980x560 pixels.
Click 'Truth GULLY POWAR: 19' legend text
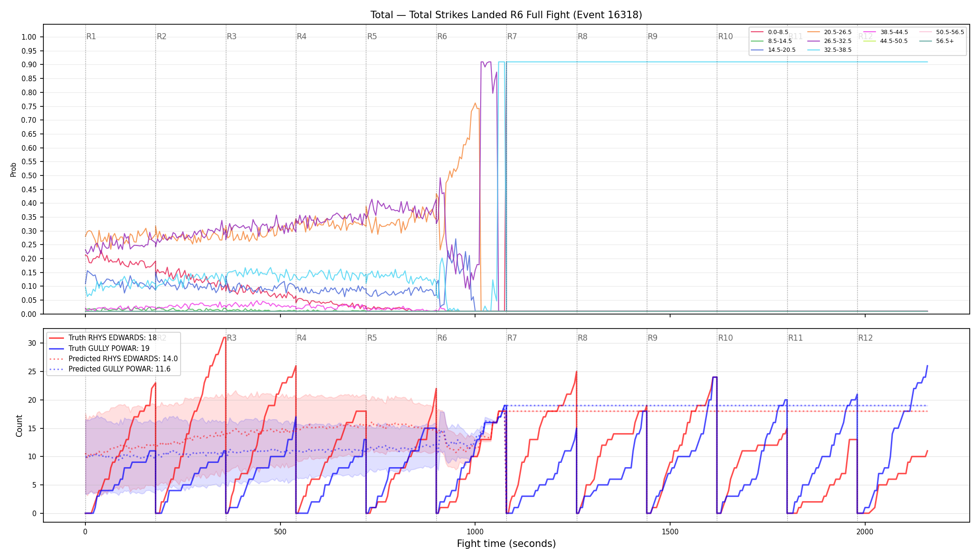[x=109, y=348]
